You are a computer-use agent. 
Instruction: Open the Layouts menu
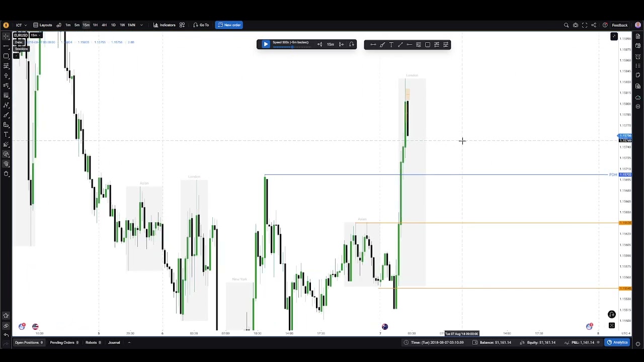tap(43, 25)
